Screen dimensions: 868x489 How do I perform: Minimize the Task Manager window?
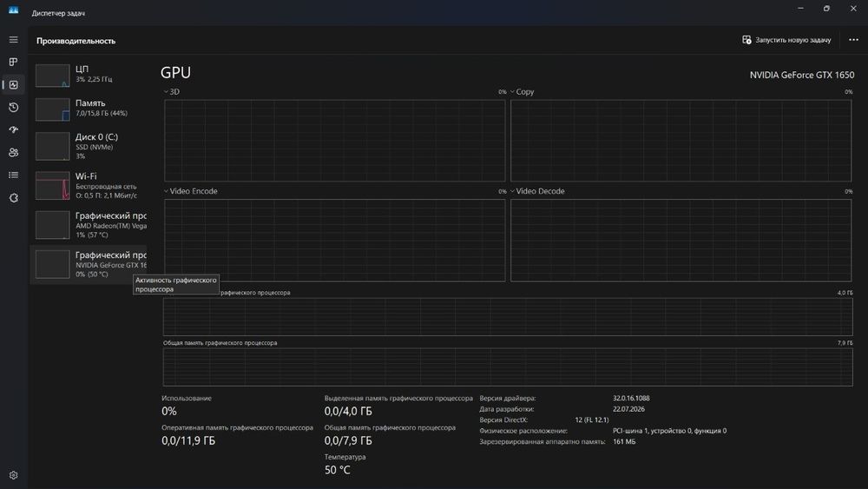pos(800,9)
